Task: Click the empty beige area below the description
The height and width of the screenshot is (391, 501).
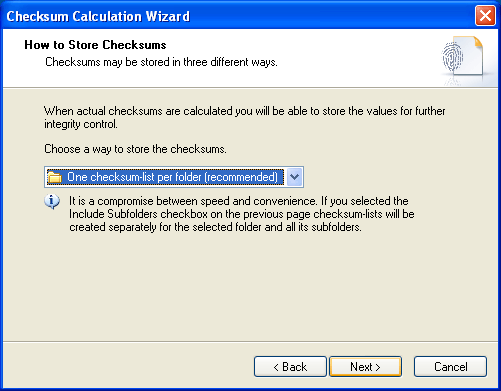Action: pos(250,287)
